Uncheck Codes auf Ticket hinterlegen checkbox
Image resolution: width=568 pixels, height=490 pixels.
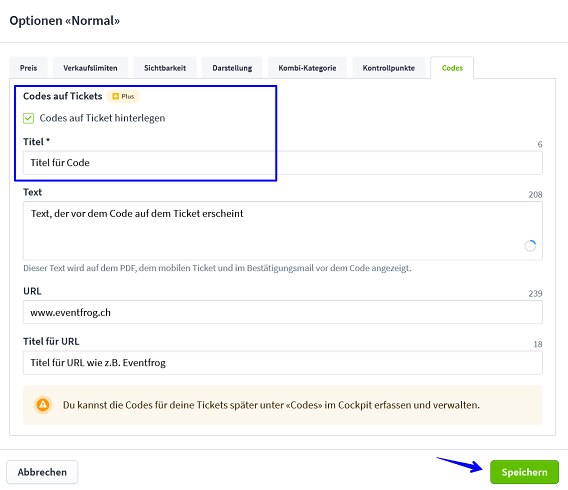click(x=28, y=118)
